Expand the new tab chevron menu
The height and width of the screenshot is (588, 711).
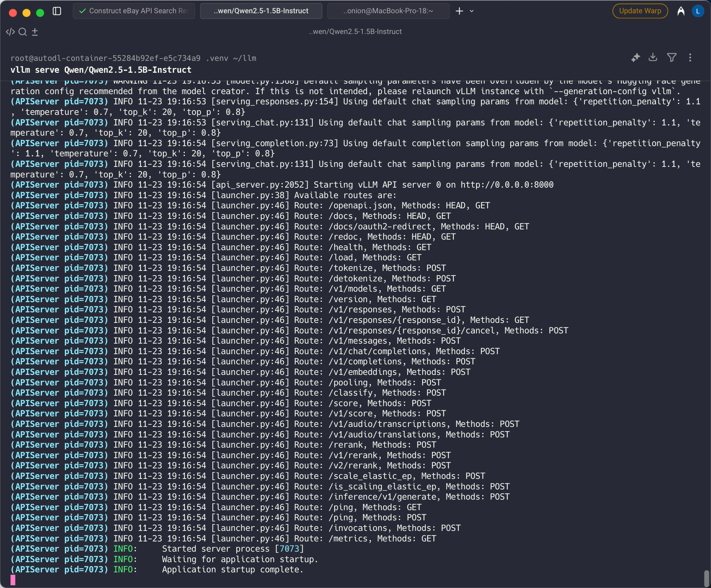[472, 11]
